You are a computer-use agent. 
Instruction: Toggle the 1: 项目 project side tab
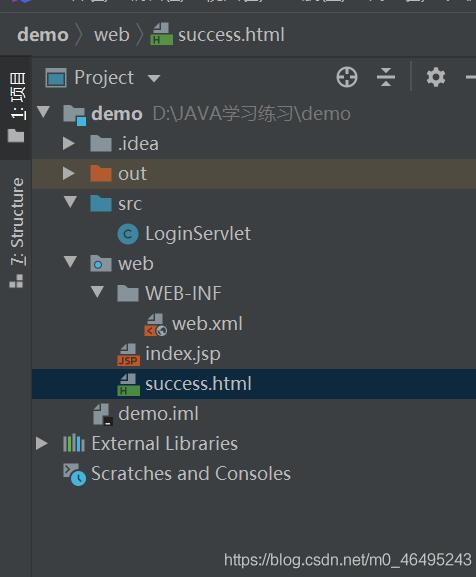pos(16,107)
